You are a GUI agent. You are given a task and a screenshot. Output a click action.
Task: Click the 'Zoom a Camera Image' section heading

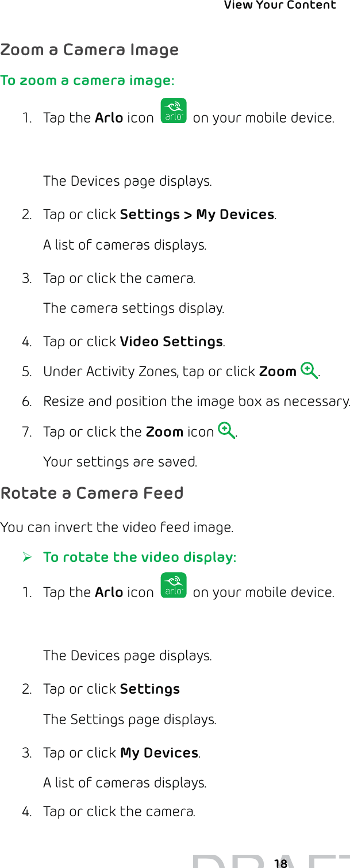pos(90,49)
